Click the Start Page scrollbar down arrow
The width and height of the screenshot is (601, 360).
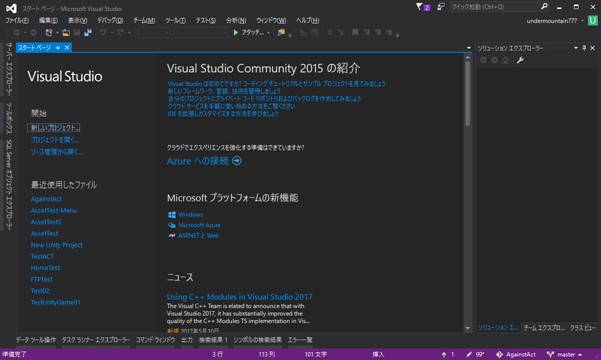tap(468, 328)
